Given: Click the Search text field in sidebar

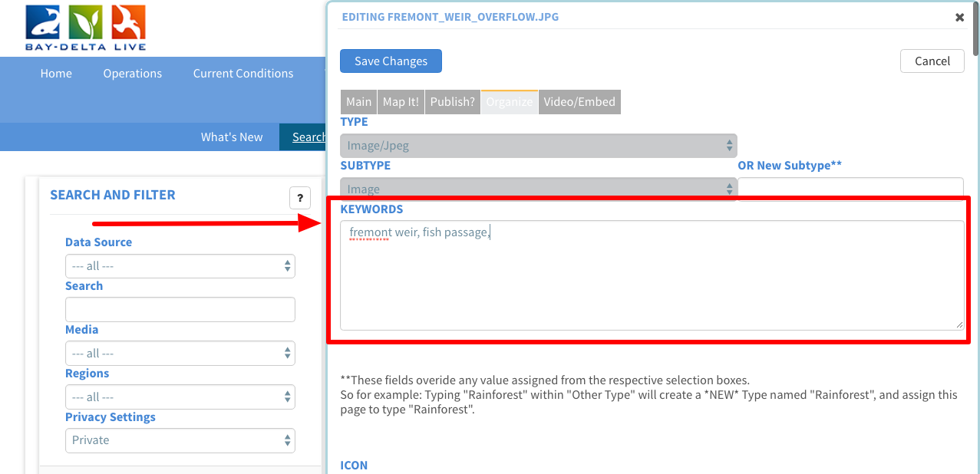Looking at the screenshot, I should 180,310.
